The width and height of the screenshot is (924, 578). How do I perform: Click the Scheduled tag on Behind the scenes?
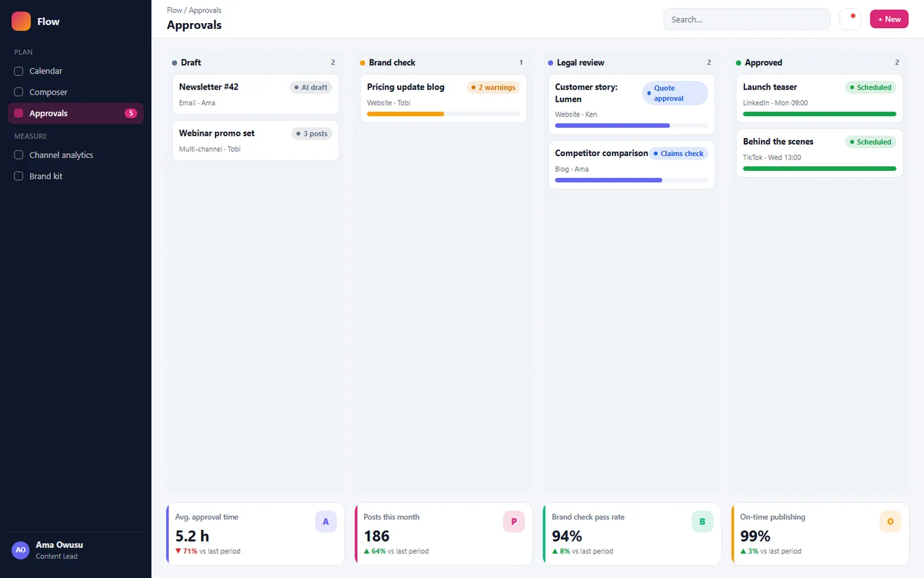(x=871, y=142)
